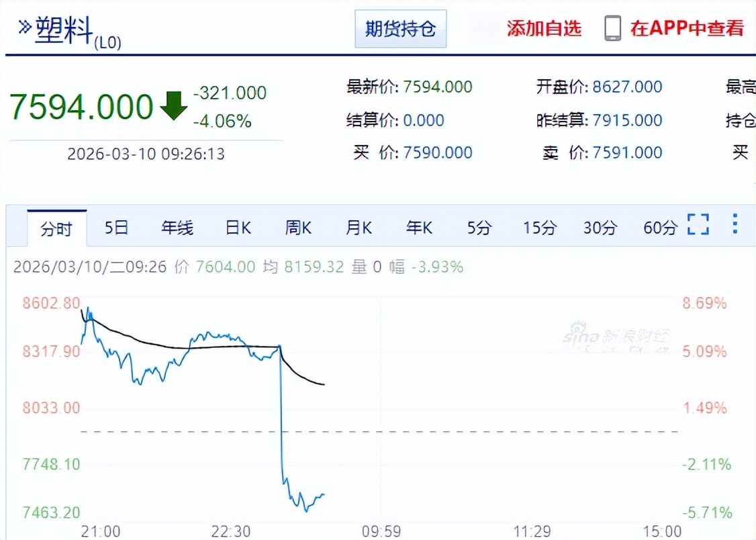Image resolution: width=756 pixels, height=540 pixels.
Task: Open the 周K chart tab
Action: 298,228
